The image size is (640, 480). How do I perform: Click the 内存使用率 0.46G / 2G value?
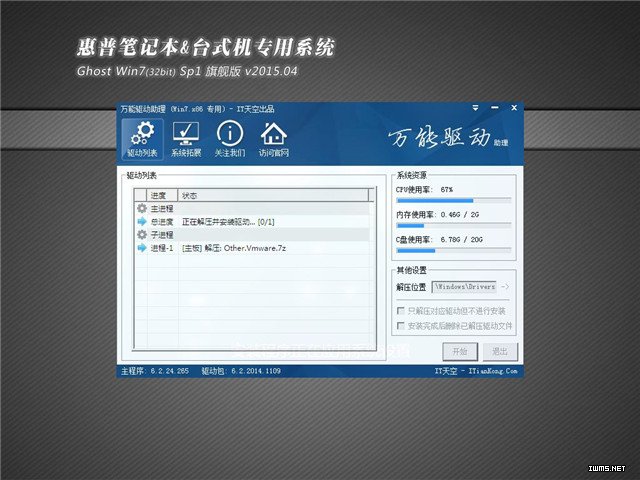(x=460, y=215)
